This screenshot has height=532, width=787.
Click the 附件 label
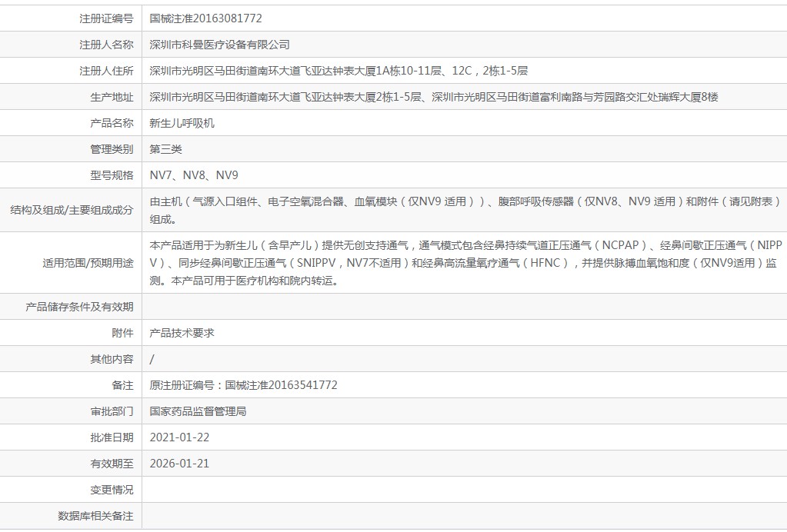tap(123, 332)
